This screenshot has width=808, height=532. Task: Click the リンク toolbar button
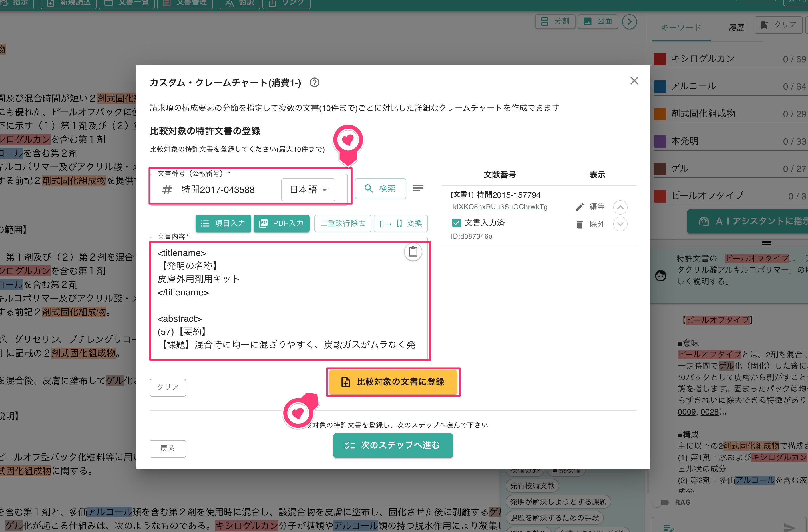pos(286,3)
